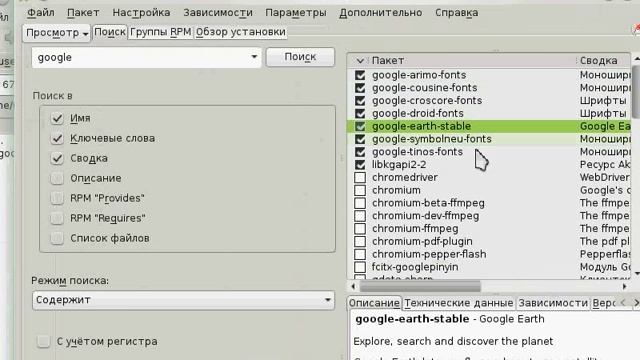Screen dimensions: 640x360
Task: Open the Файл menu
Action: pos(41,13)
